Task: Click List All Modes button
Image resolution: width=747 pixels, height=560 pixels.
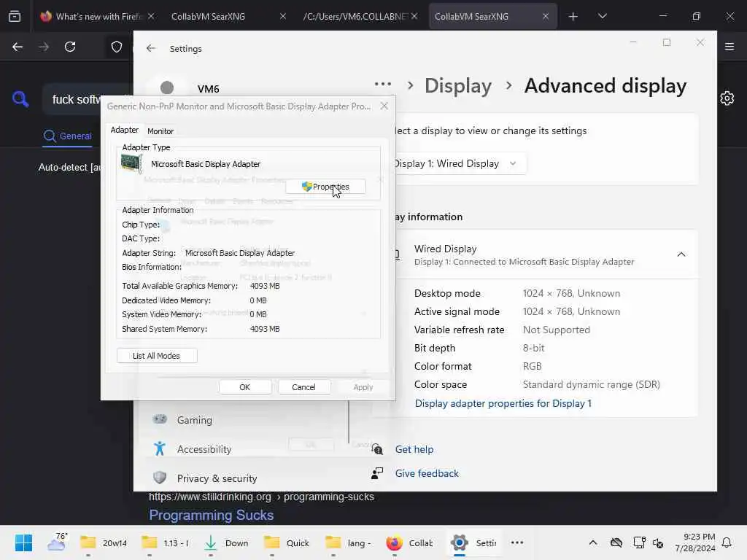Action: coord(157,356)
